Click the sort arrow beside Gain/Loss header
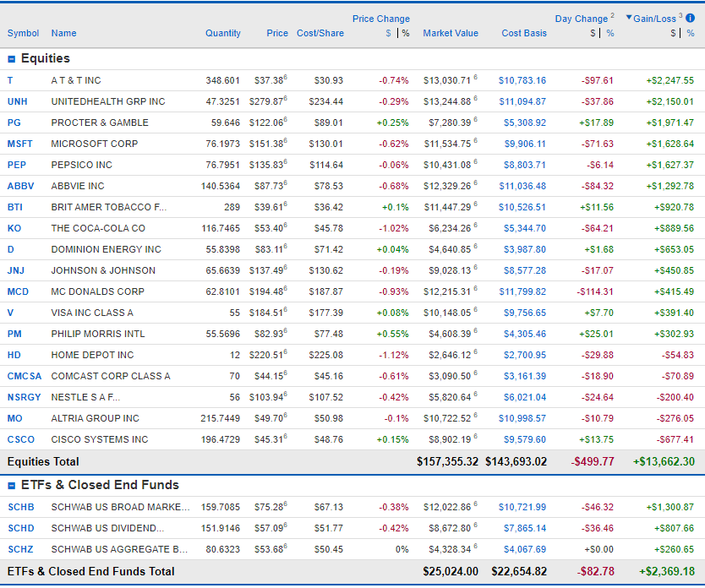This screenshot has width=705, height=588. tap(629, 18)
